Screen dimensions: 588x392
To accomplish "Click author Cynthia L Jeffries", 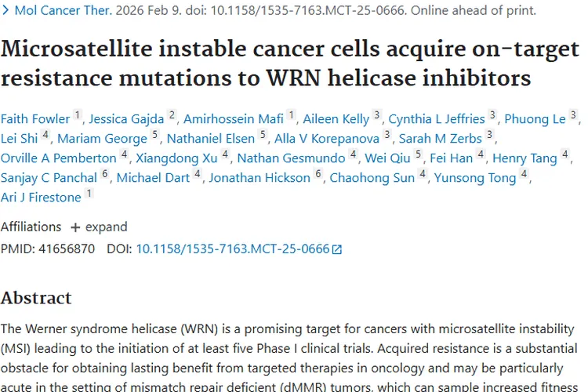I will pyautogui.click(x=437, y=119).
